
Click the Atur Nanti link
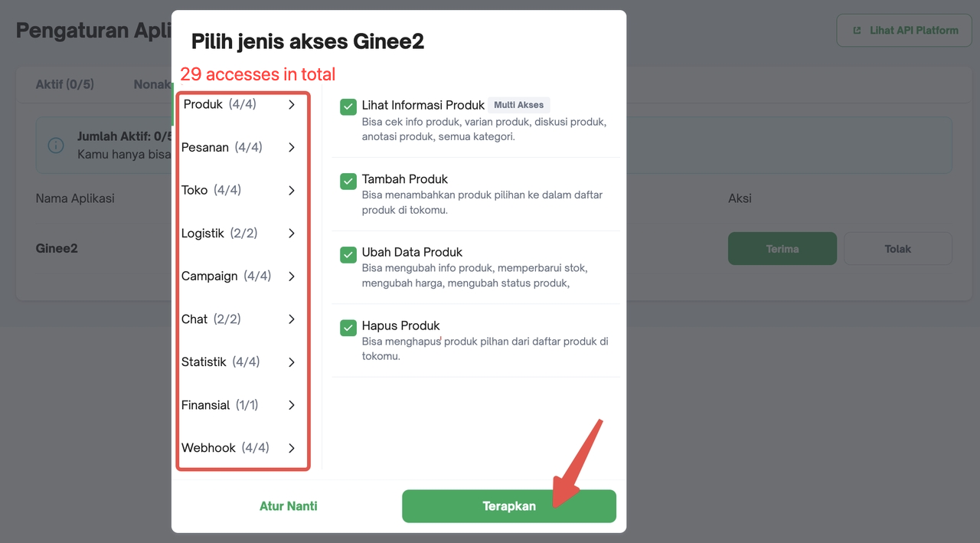click(289, 505)
